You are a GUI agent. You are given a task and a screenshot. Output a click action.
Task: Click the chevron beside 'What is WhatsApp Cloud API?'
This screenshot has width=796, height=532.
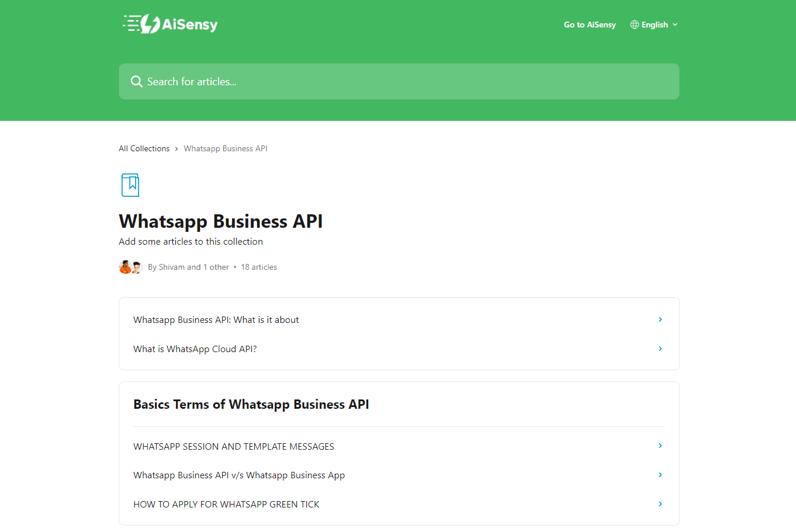pyautogui.click(x=660, y=349)
